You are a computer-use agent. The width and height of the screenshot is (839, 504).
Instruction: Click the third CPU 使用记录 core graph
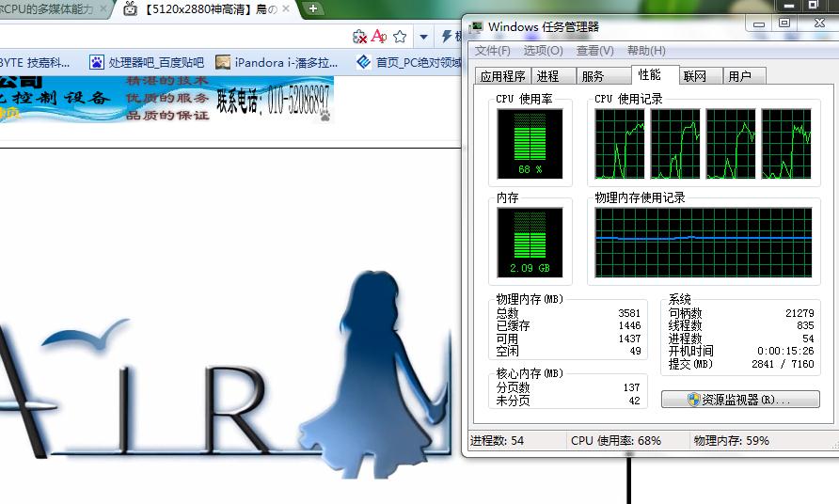[731, 144]
